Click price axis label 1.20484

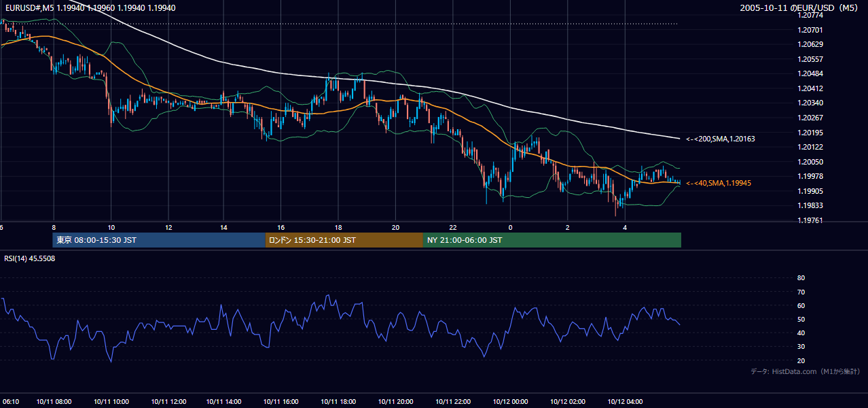(x=810, y=73)
